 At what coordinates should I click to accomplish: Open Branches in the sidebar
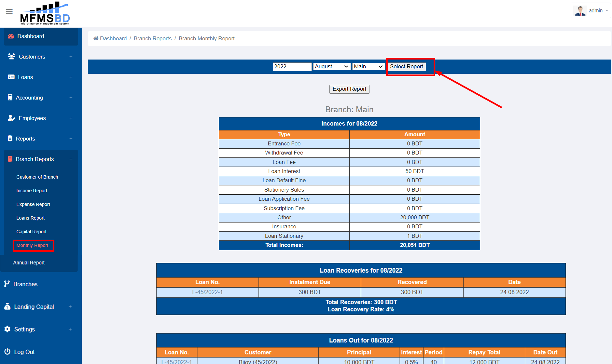(x=25, y=284)
